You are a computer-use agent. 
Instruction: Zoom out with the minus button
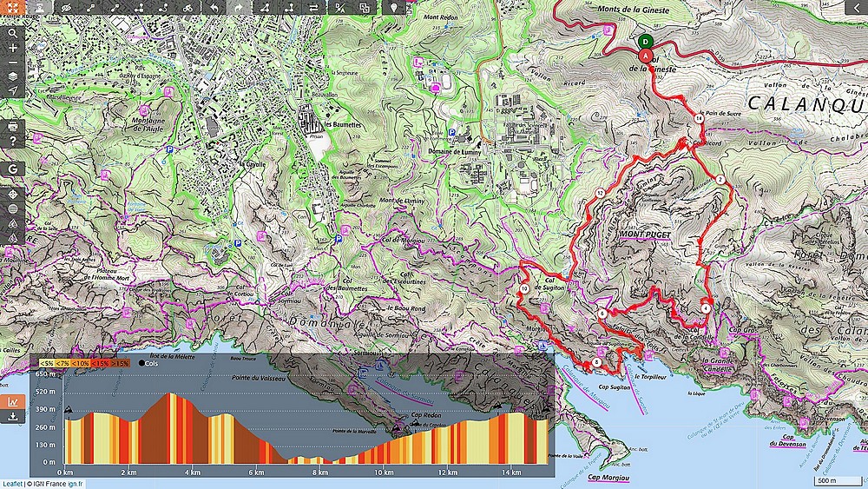13,62
